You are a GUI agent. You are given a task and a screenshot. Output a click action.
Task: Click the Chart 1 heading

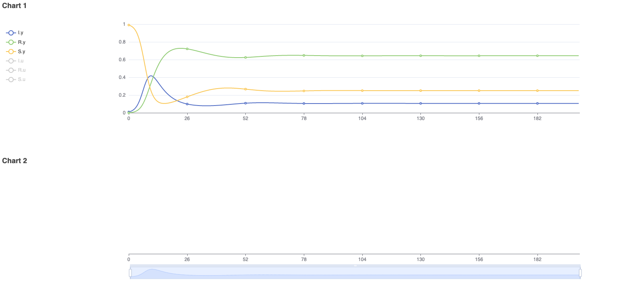pos(14,6)
